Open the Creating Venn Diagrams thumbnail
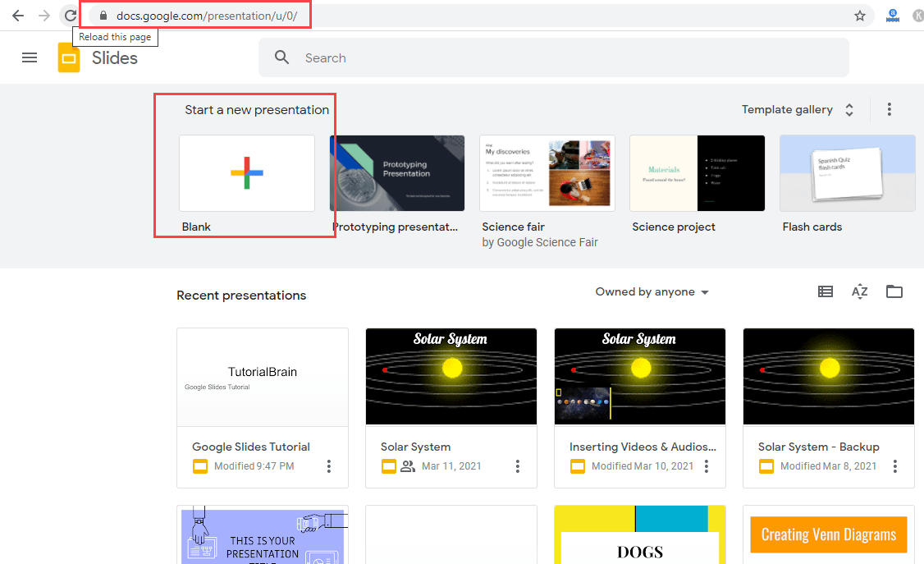 [829, 535]
